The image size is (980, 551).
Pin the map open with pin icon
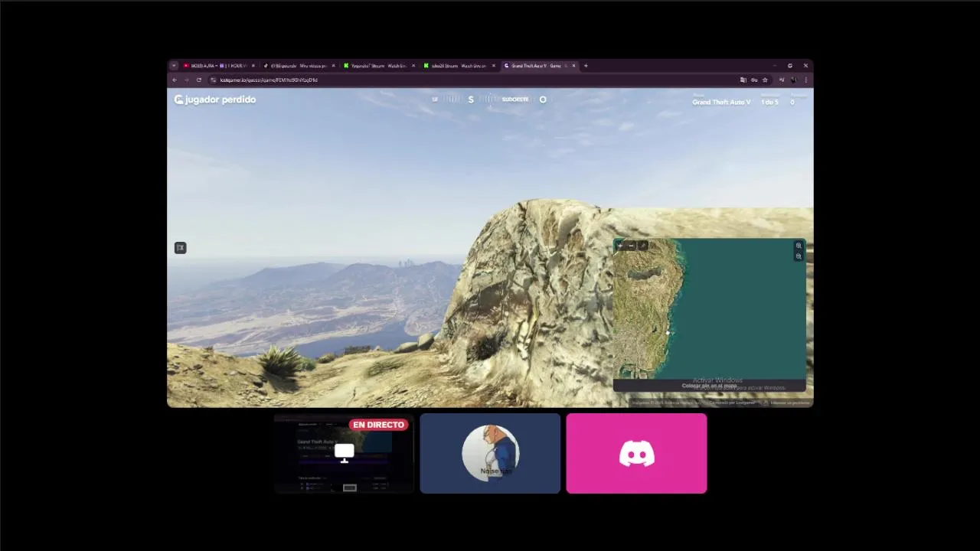pos(642,246)
